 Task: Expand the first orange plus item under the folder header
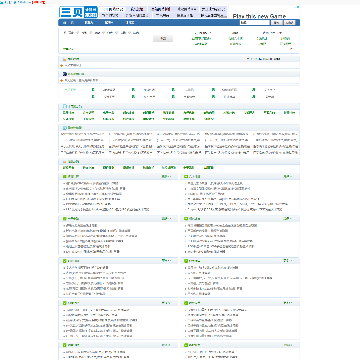click(x=62, y=65)
